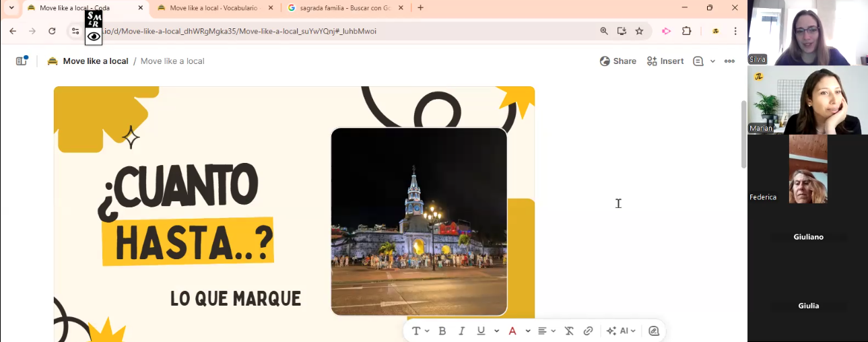Go back in browser history

[13, 31]
